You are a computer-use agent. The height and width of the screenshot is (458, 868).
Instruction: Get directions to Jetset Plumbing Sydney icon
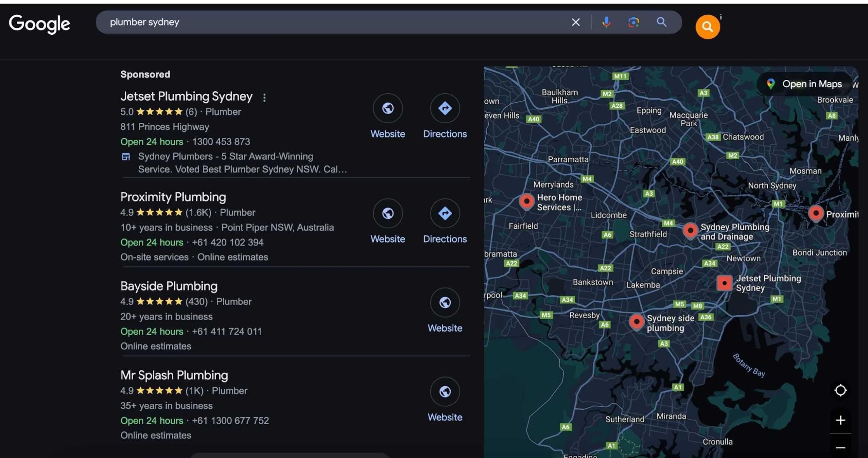click(x=445, y=108)
